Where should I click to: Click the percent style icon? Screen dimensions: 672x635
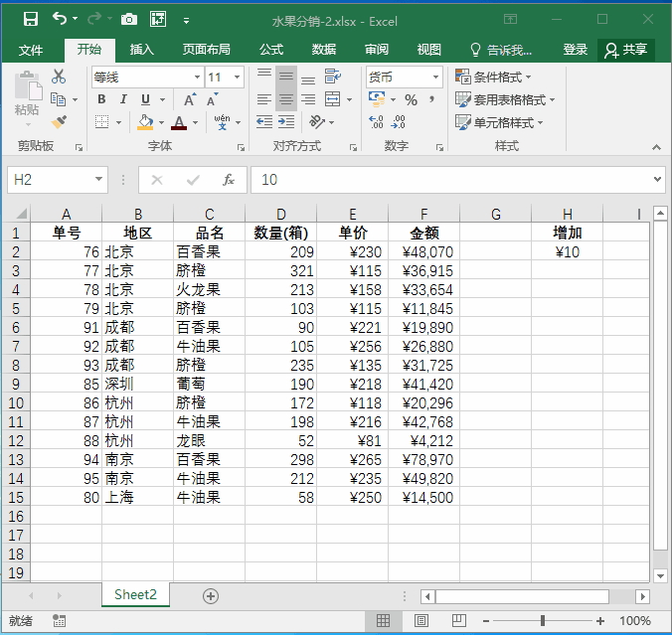(x=411, y=99)
